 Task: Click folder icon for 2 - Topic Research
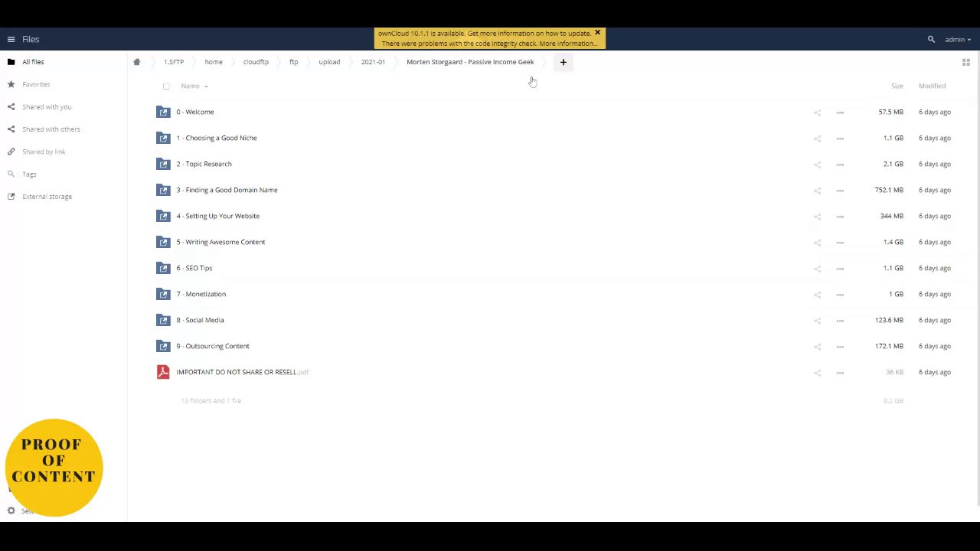tap(163, 164)
